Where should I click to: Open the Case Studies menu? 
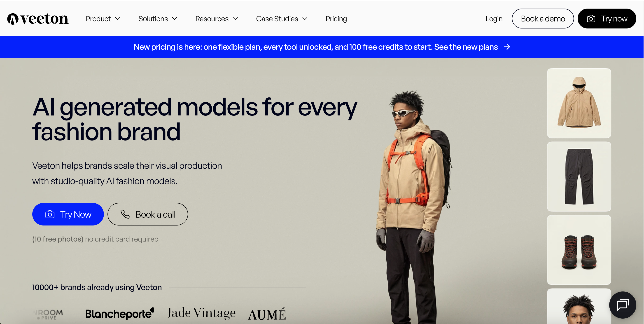(282, 19)
